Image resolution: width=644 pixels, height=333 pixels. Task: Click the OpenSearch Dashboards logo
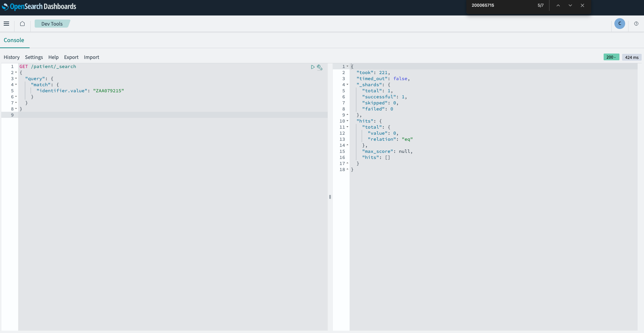click(39, 6)
